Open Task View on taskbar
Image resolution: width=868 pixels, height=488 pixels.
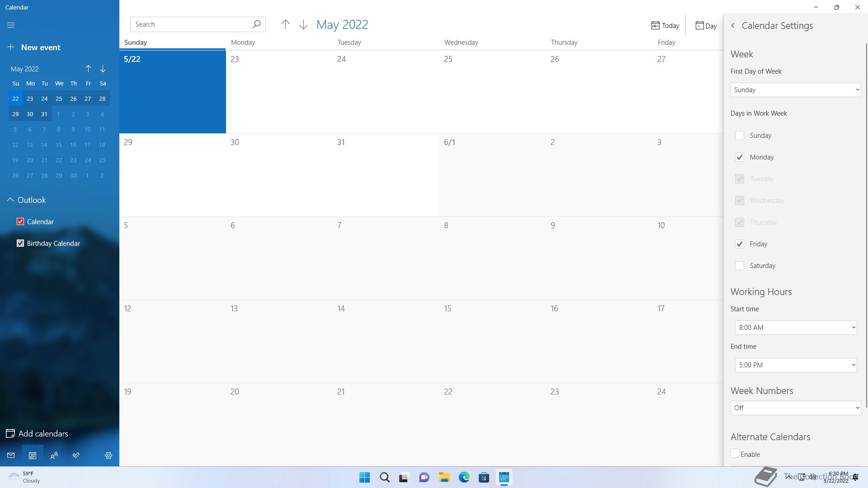click(404, 478)
